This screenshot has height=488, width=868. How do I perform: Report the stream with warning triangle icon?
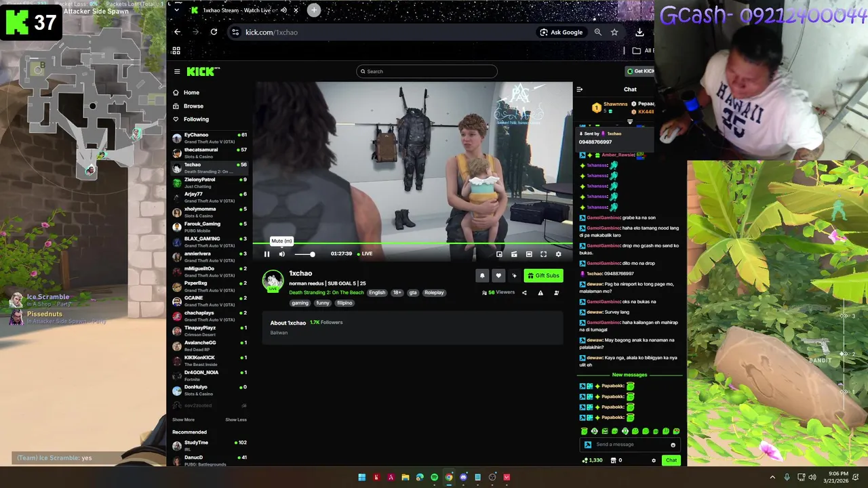540,293
